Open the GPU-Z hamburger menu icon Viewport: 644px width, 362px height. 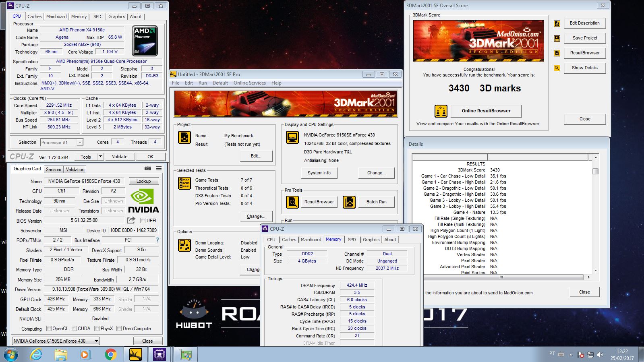pos(159,168)
